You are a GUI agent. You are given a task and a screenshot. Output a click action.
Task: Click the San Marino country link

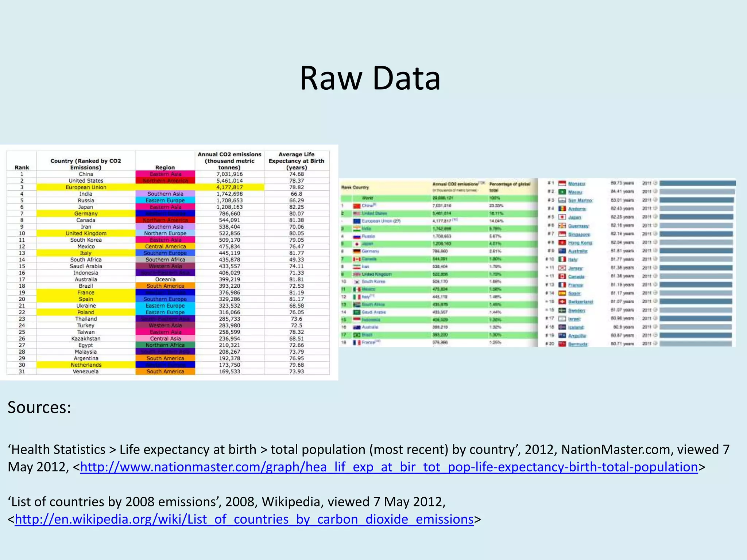point(580,201)
